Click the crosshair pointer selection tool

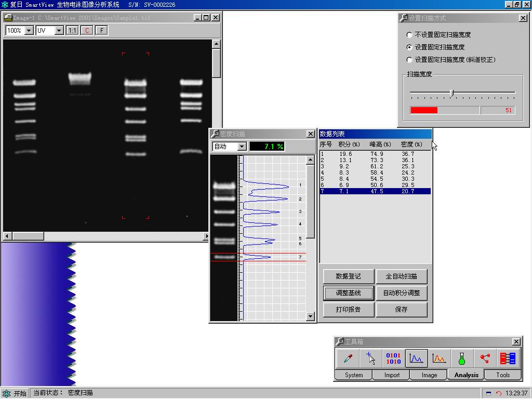click(371, 358)
